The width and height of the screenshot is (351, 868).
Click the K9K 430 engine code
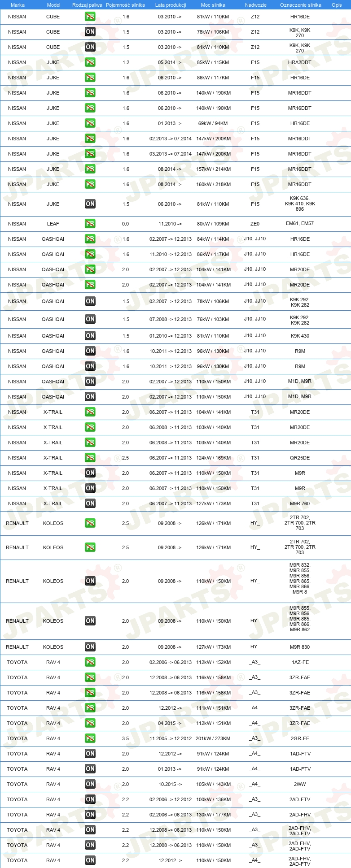click(x=300, y=336)
